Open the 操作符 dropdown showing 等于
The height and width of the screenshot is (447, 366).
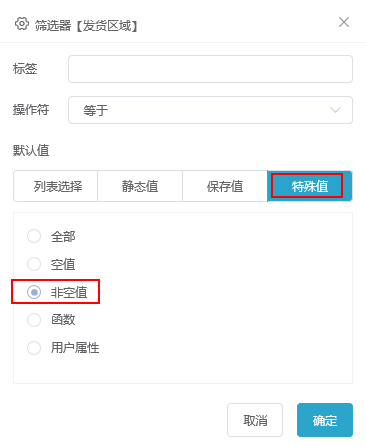(x=210, y=110)
